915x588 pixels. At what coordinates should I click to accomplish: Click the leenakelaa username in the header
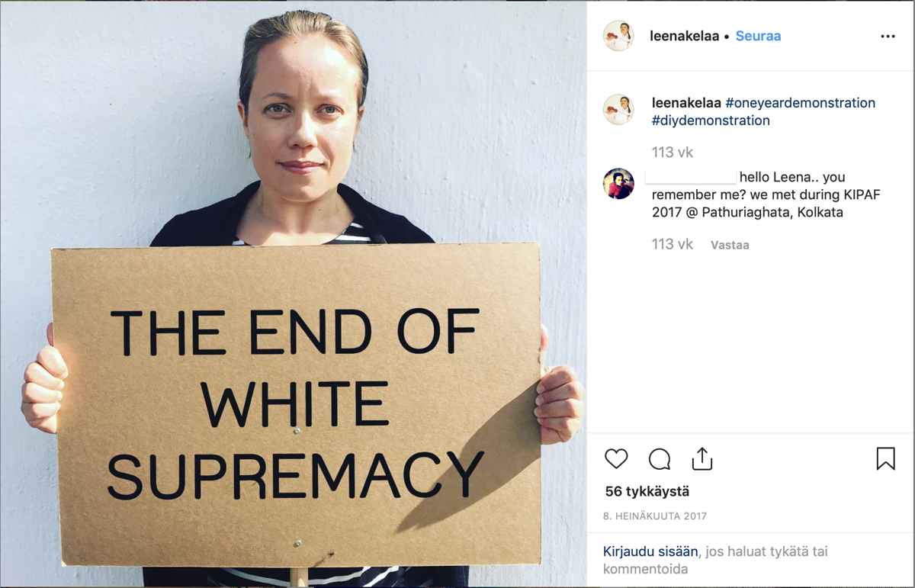tap(684, 36)
